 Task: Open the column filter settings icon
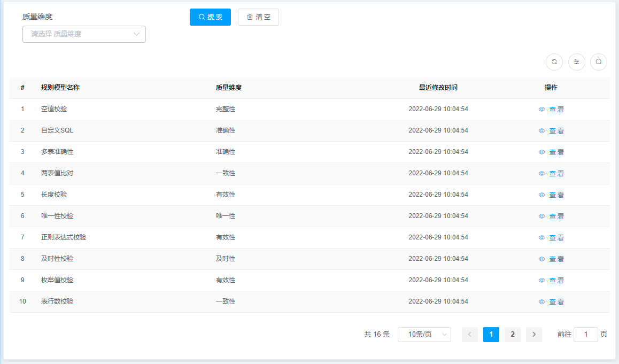click(x=576, y=62)
